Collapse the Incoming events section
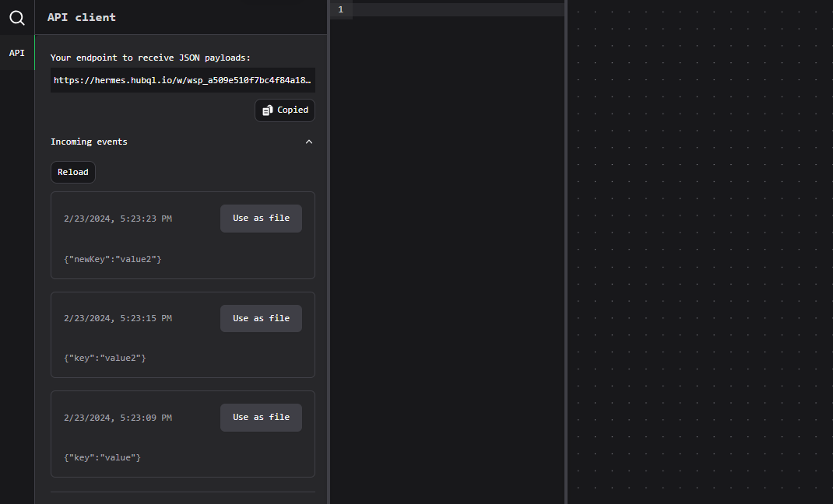 [309, 142]
